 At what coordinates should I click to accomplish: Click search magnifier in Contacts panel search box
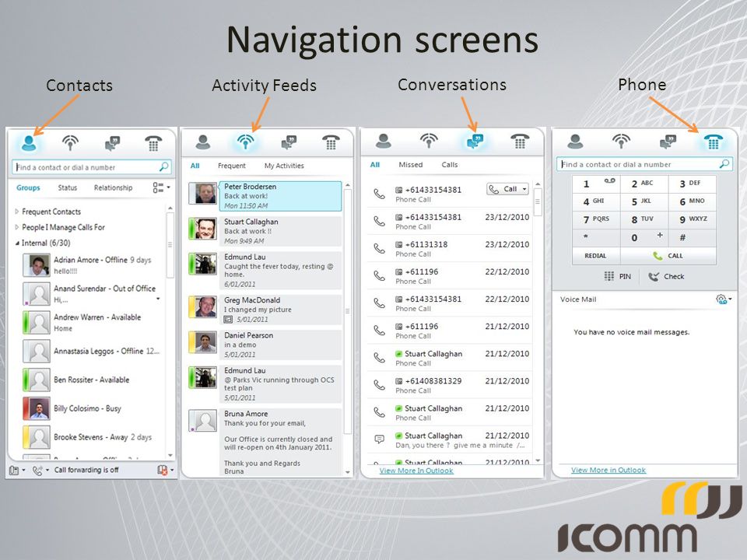tap(163, 166)
